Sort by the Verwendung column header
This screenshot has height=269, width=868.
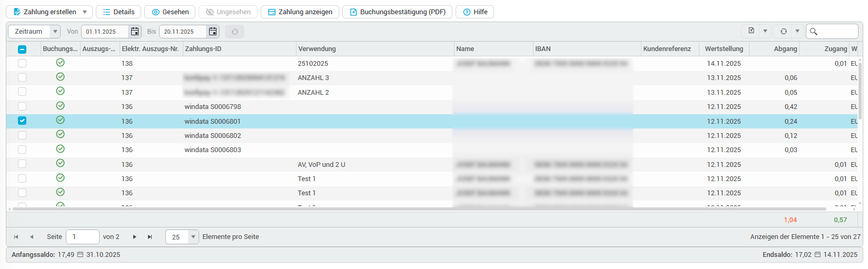(x=317, y=49)
